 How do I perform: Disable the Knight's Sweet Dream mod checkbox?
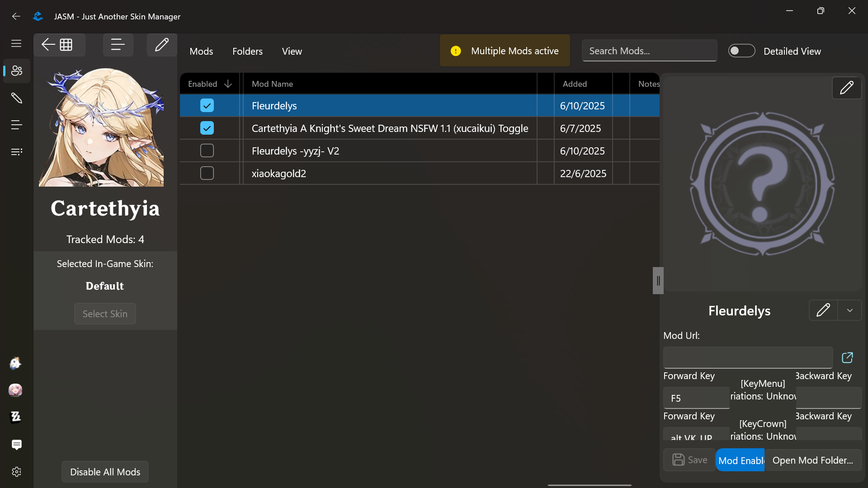[x=207, y=128]
